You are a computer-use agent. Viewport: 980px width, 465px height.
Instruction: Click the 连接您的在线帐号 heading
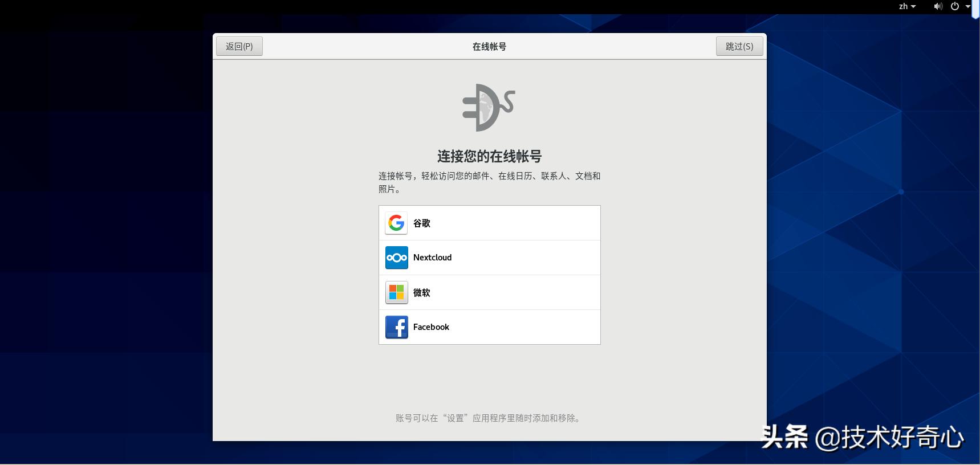(x=489, y=156)
